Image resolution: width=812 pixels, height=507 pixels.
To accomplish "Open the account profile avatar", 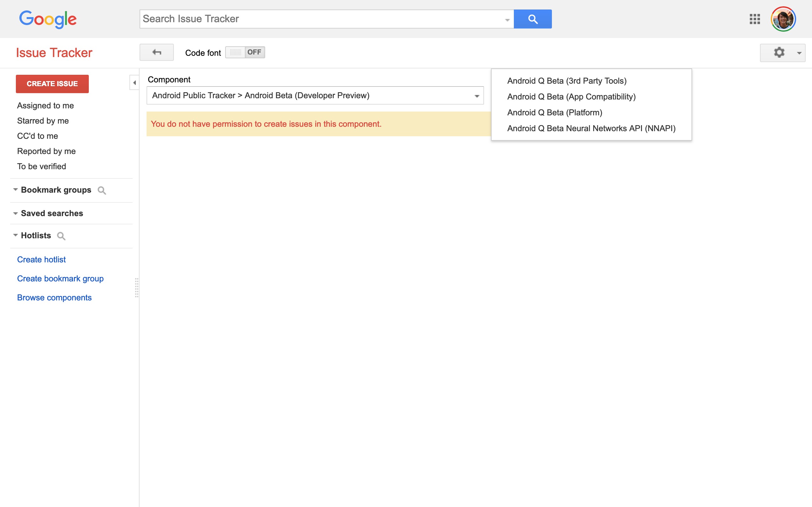I will tap(783, 19).
